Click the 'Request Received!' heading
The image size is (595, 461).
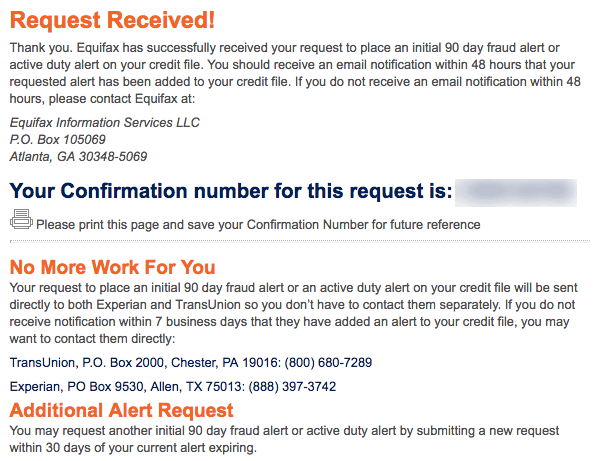point(112,20)
